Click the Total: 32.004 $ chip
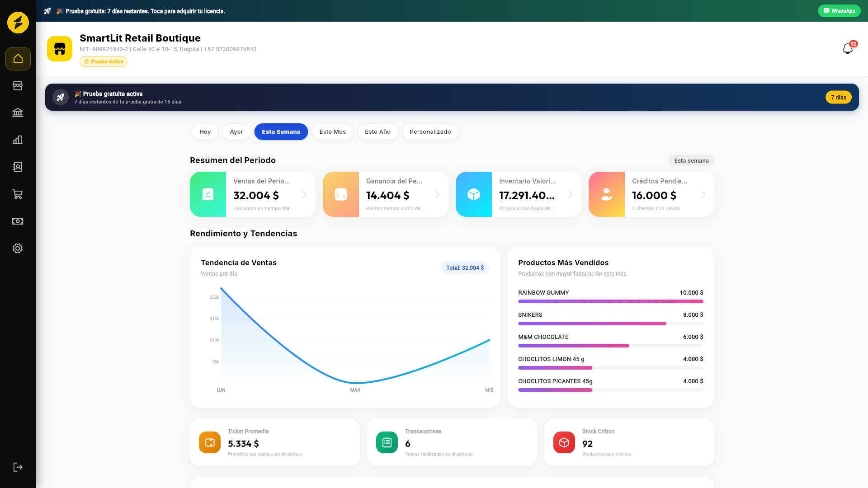Image resolution: width=868 pixels, height=488 pixels. (465, 267)
